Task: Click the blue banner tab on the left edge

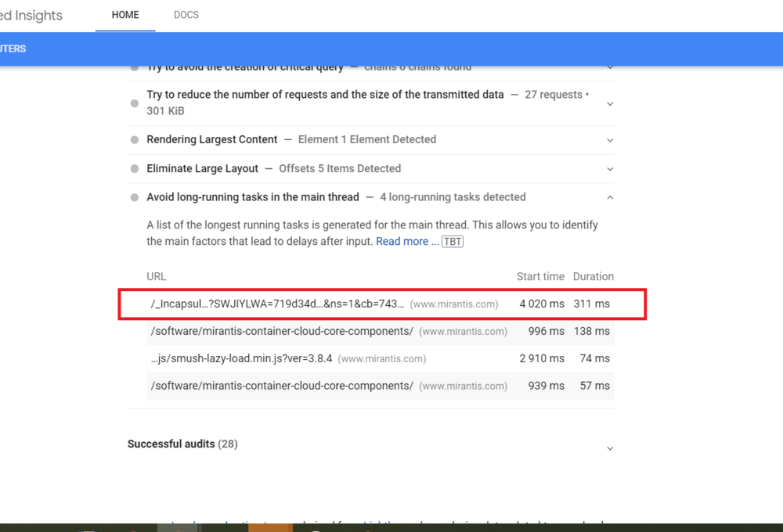Action: 13,49
